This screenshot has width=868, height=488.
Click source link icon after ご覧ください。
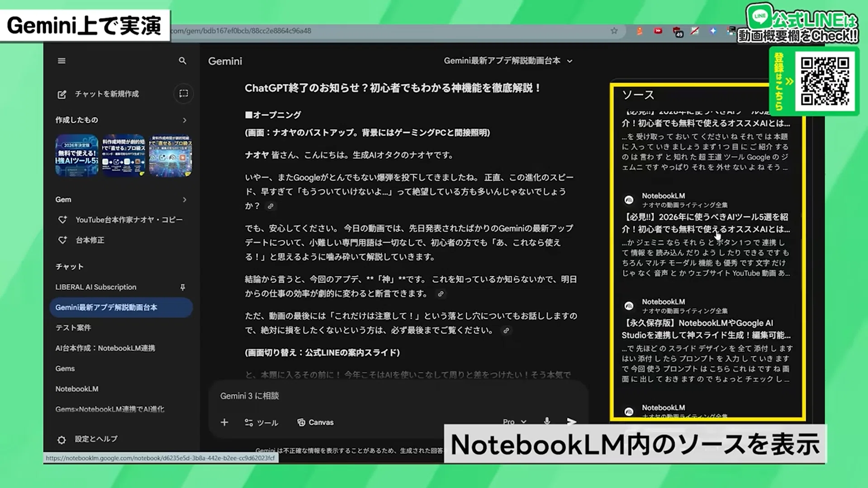[506, 330]
